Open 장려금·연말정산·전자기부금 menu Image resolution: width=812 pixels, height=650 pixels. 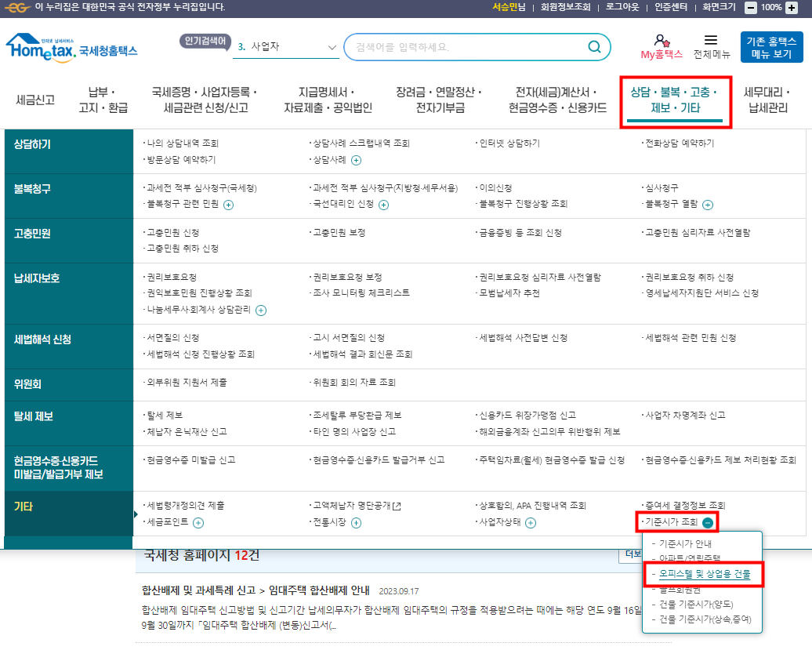tap(439, 100)
